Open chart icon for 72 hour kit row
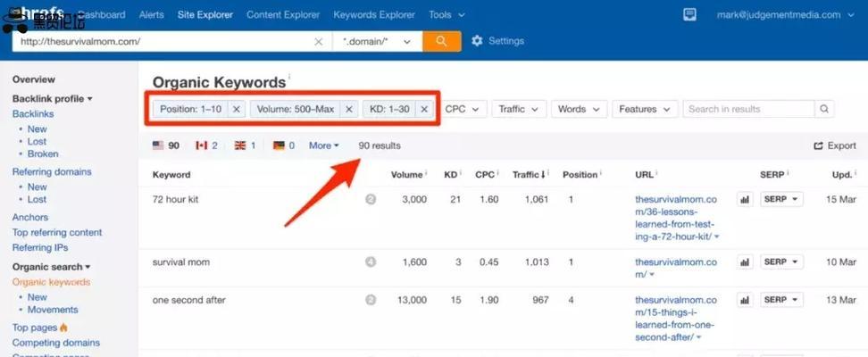The height and width of the screenshot is (357, 868). coord(745,199)
